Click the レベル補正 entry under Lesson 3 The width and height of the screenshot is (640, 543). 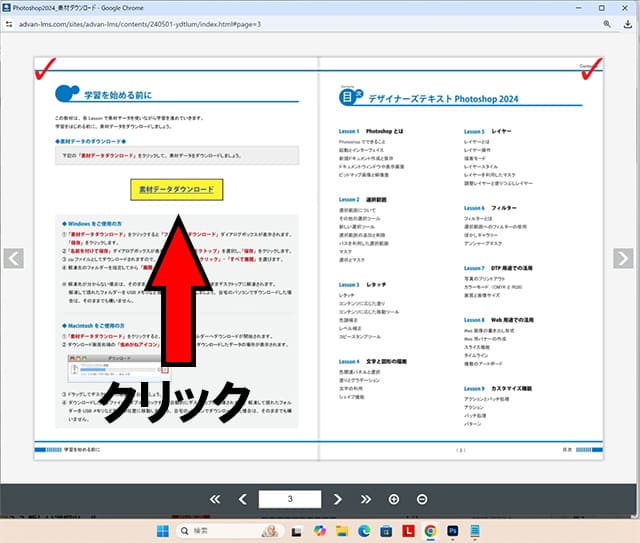point(350,328)
